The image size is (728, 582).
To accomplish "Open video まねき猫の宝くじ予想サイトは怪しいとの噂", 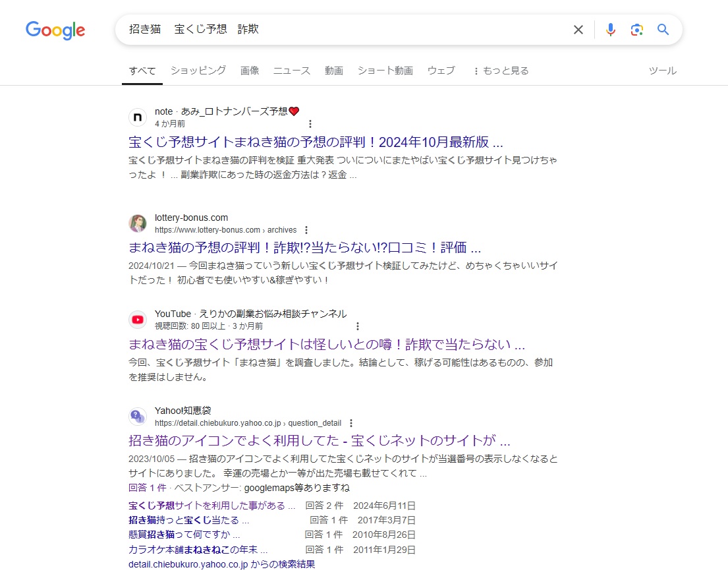I will pos(327,344).
